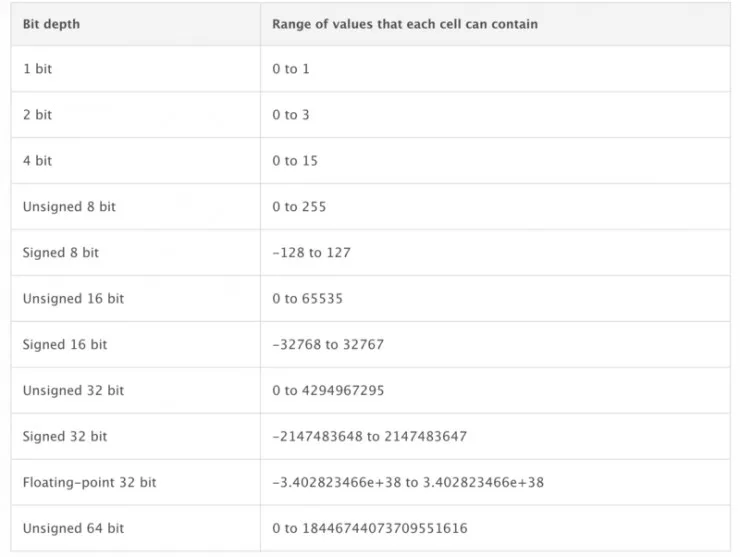
Task: Select the "Signed 16 bit" row label
Action: (x=65, y=345)
